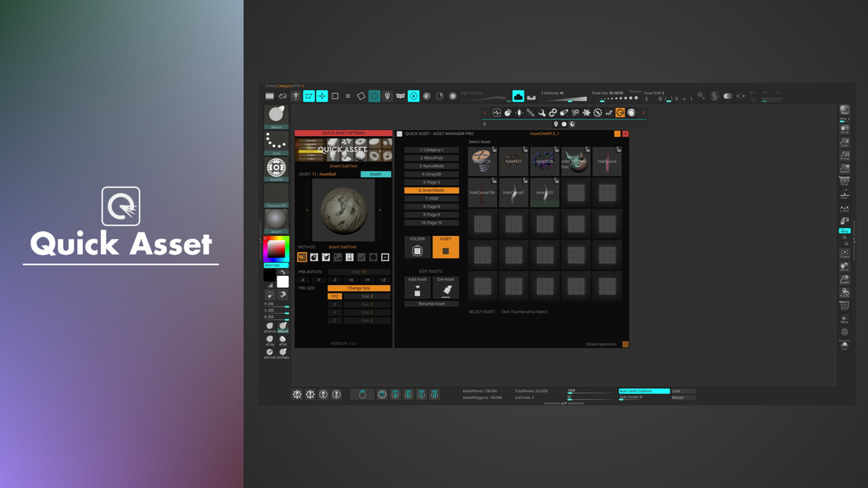This screenshot has width=868, height=488.
Task: Click the Rotate button on right shelf
Action: coord(844,292)
